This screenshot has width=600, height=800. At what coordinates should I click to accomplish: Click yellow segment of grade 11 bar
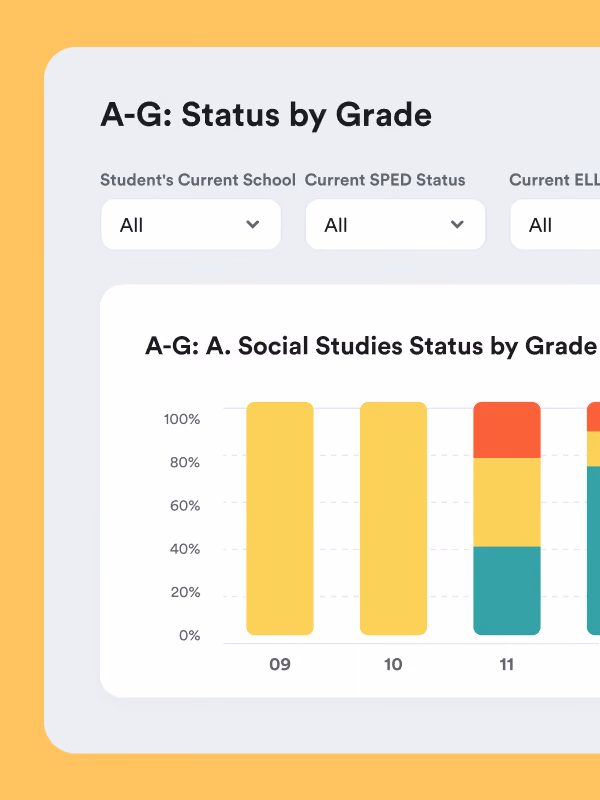coord(507,503)
